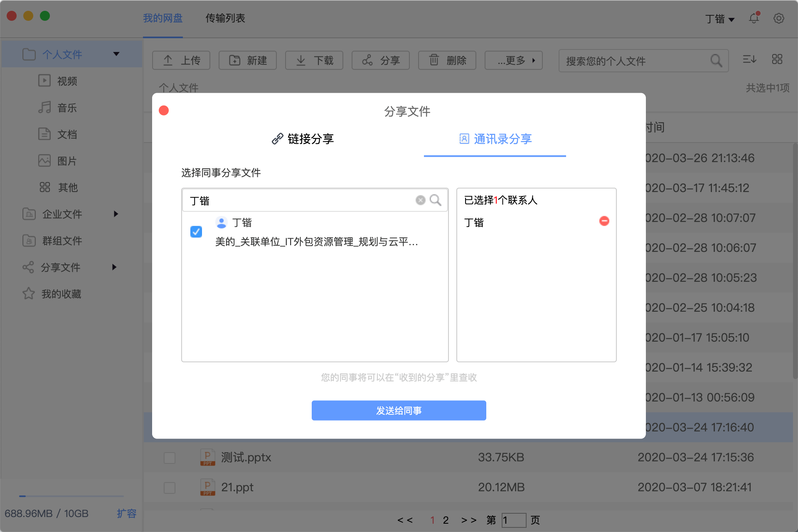This screenshot has width=798, height=532.
Task: Expand the 企业文件 tree arrow
Action: 116,214
